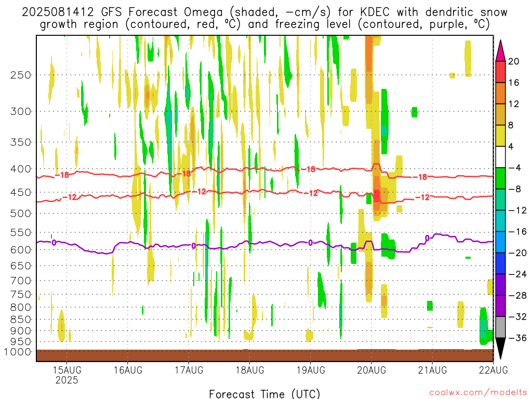Click the brown surface terrain band
This screenshot has height=399, width=532.
(264, 355)
